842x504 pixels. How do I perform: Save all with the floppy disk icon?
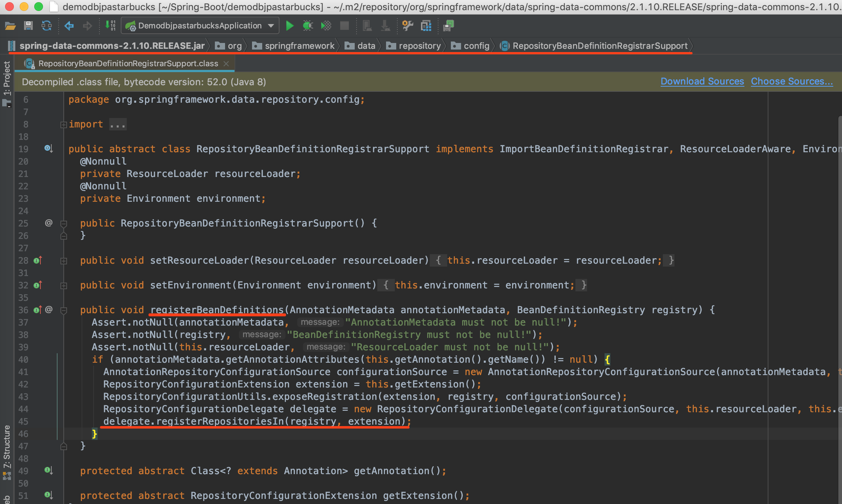(x=28, y=25)
